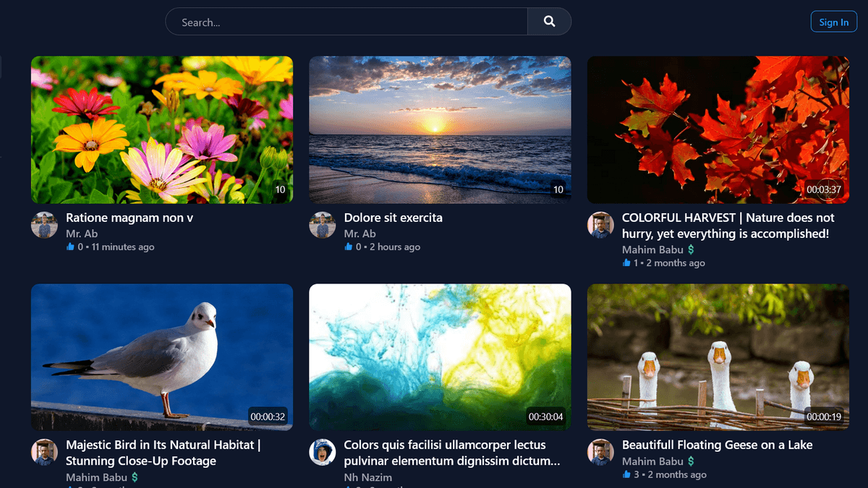Open the ocean sunset video thumbnail
This screenshot has width=868, height=488.
440,129
